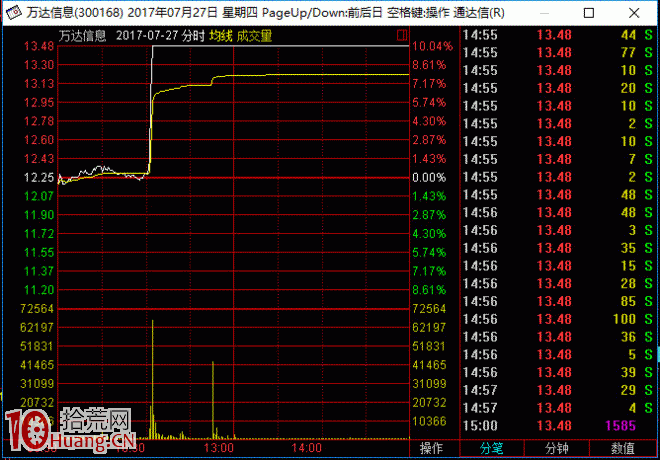660x460 pixels.
Task: Close the 万达信息 window
Action: tap(634, 13)
